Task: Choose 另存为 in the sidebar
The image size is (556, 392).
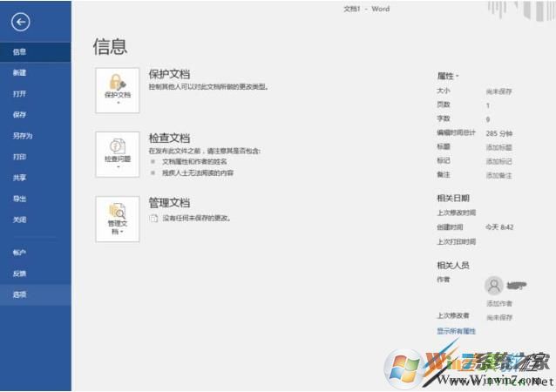Action: 22,136
